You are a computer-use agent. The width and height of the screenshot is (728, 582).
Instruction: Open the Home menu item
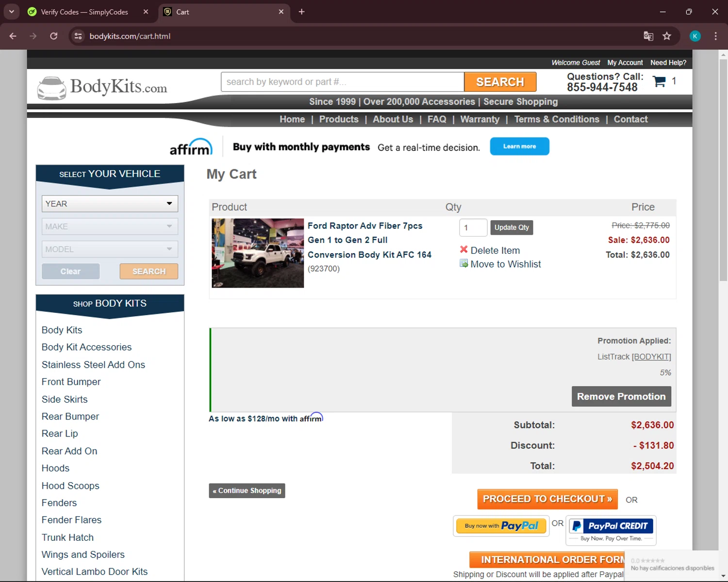point(292,119)
